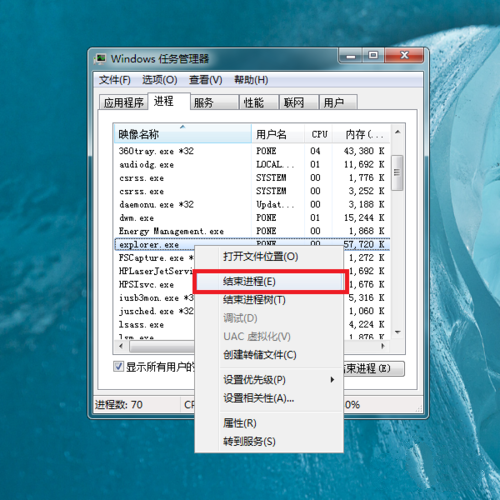Open the 文件(F) menu
This screenshot has width=500, height=500.
[115, 80]
